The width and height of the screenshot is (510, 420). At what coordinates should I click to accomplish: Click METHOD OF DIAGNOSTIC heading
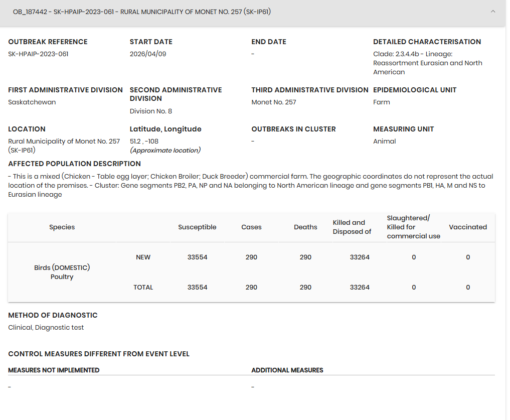click(x=53, y=316)
